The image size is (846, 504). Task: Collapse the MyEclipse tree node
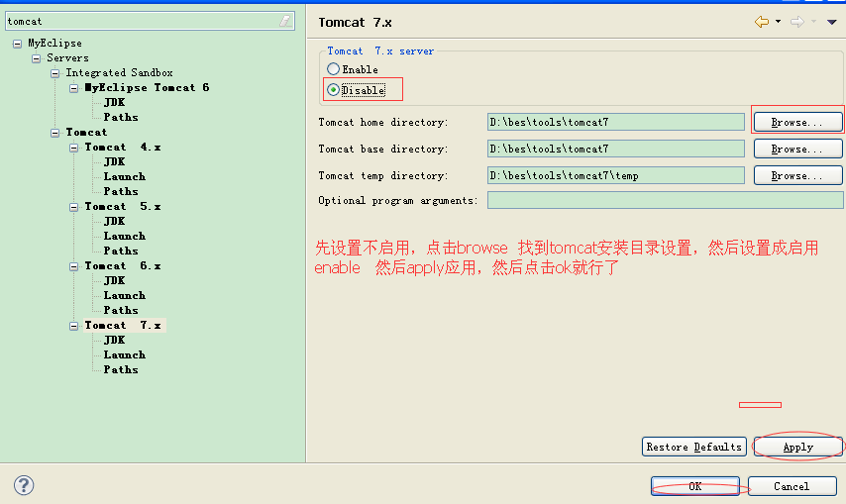[17, 44]
